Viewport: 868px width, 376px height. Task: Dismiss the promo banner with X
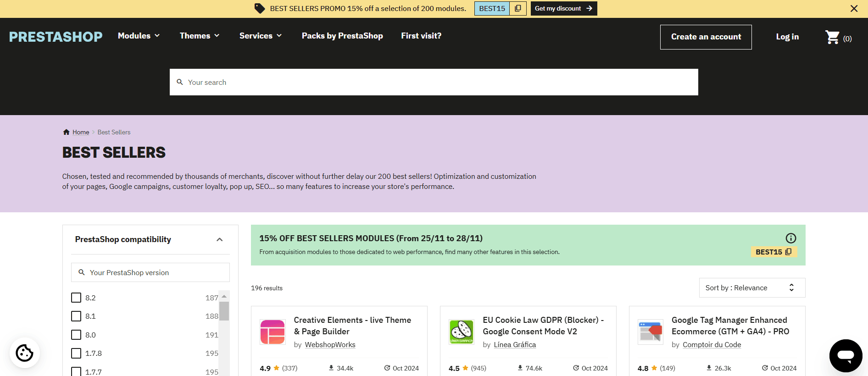[854, 9]
